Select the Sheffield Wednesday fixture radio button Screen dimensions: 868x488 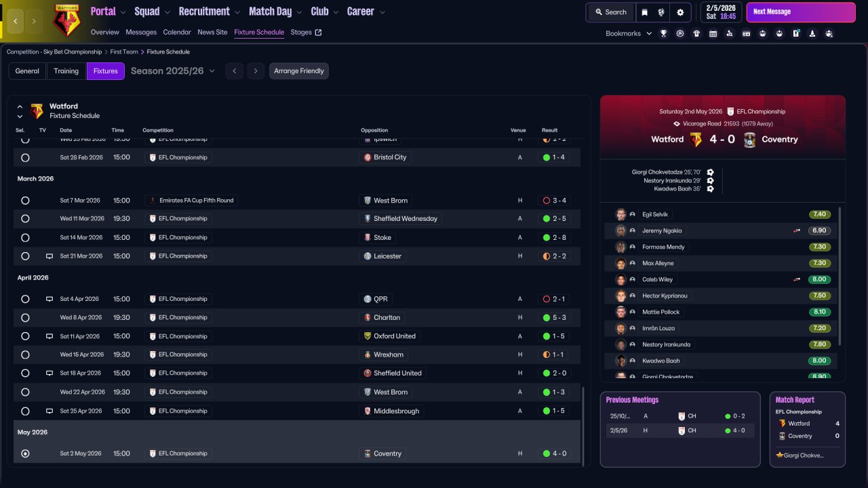(25, 219)
